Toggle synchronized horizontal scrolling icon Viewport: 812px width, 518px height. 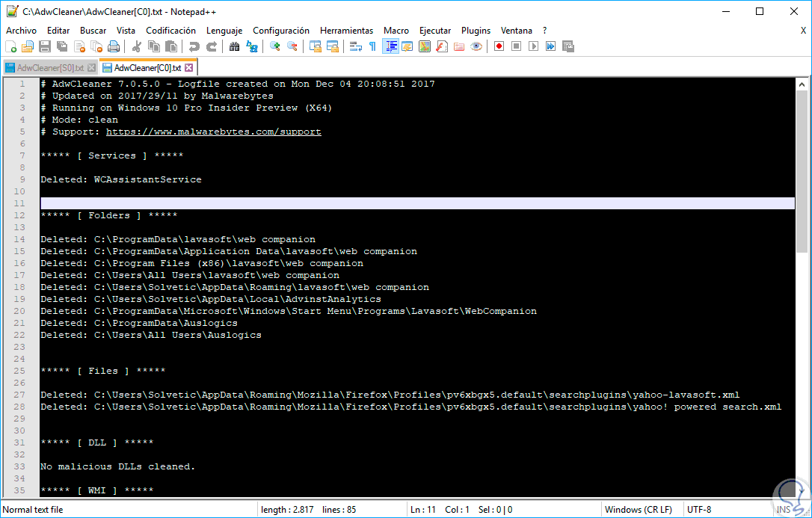pos(333,46)
